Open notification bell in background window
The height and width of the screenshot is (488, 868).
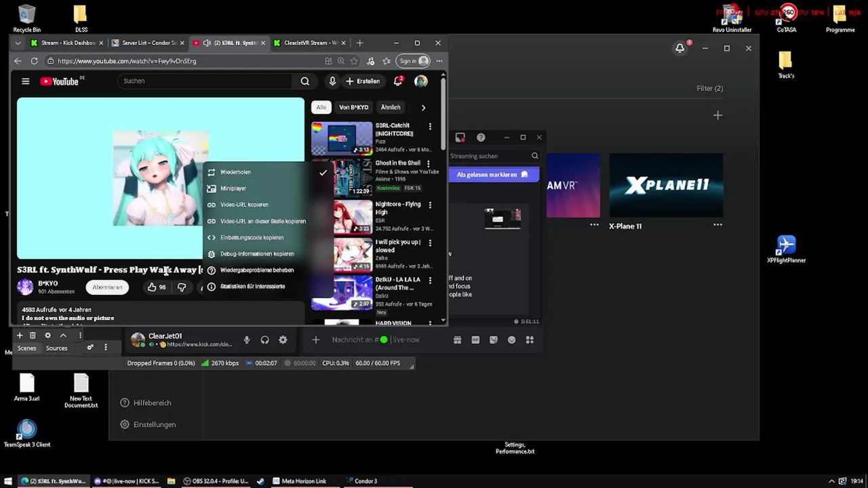[x=679, y=48]
